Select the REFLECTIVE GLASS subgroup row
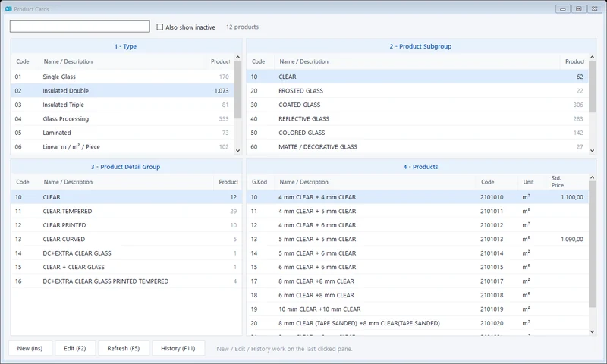 [417, 119]
